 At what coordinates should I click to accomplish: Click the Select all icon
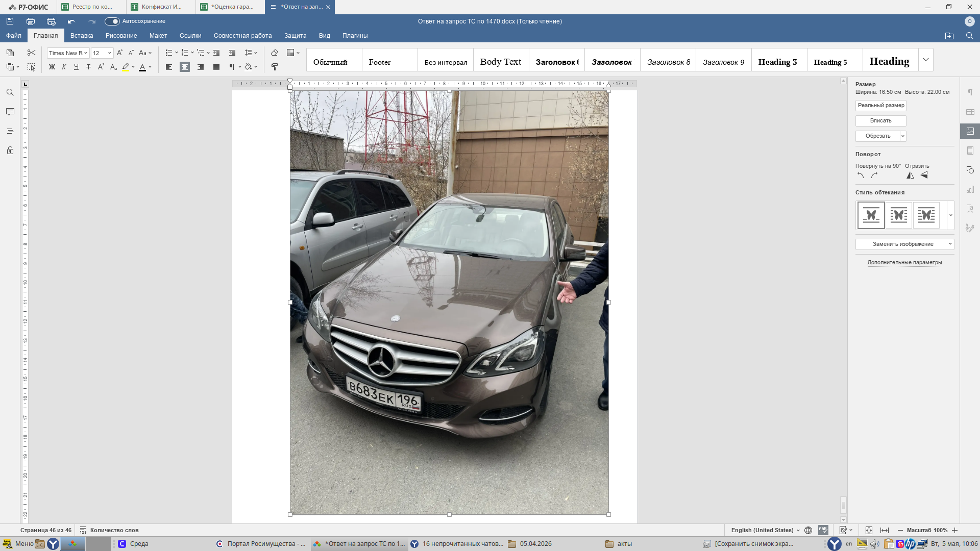[31, 67]
